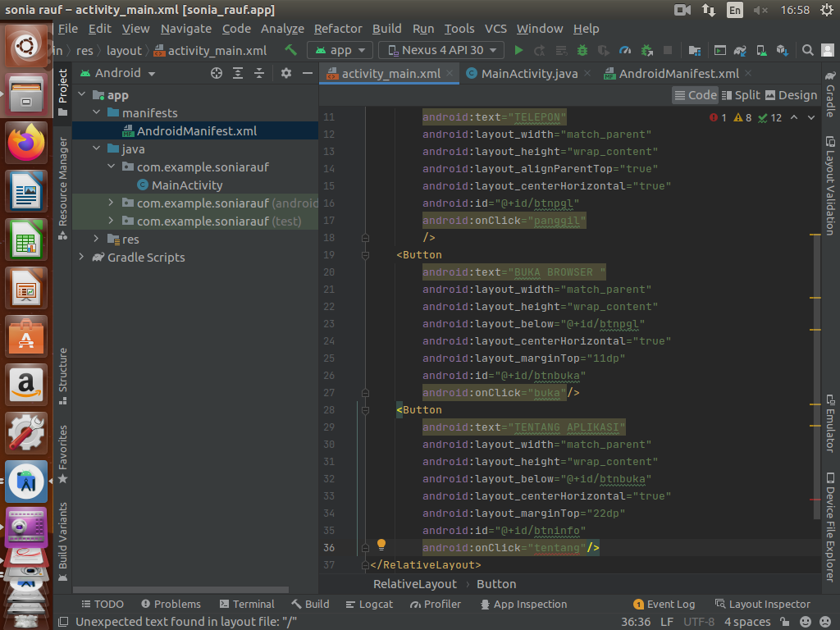Click the yellow lightbulb intention icon
Image resolution: width=840 pixels, height=630 pixels.
pos(381,545)
